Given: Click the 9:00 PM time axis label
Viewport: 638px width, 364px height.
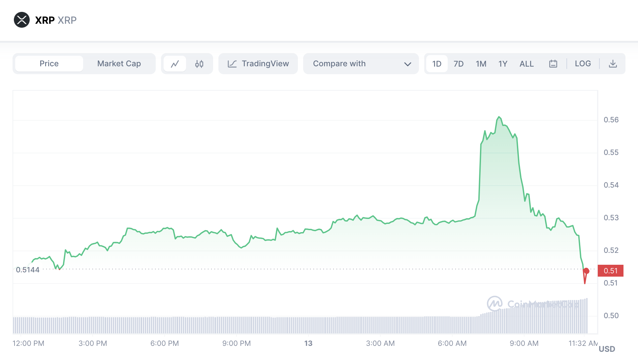Looking at the screenshot, I should point(237,343).
